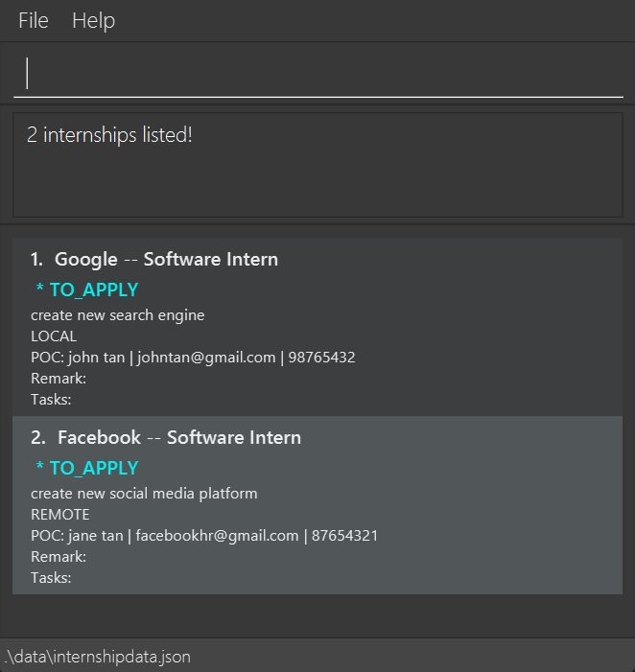
Task: Open the File menu
Action: pyautogui.click(x=34, y=21)
